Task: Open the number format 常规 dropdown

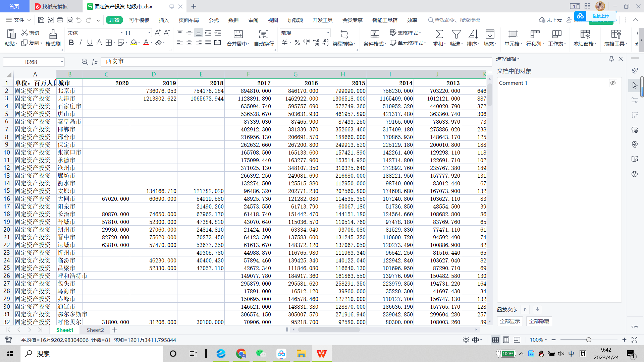Action: 328,33
